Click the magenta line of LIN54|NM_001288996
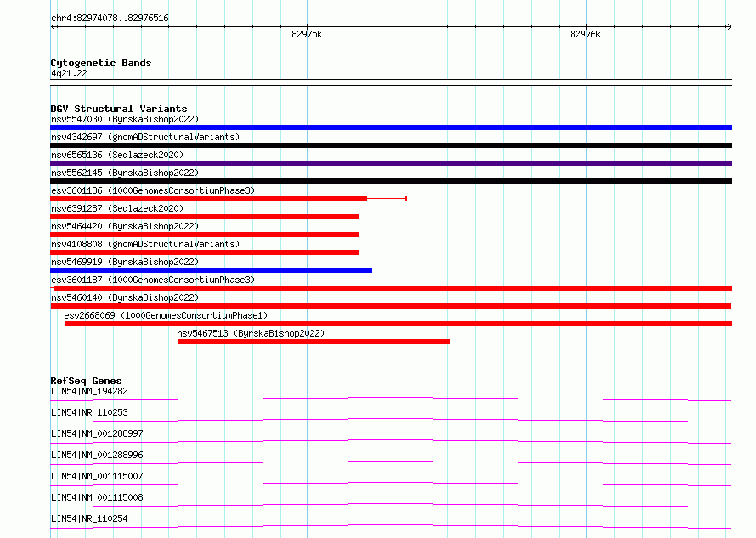The height and width of the screenshot is (538, 756). (x=391, y=462)
